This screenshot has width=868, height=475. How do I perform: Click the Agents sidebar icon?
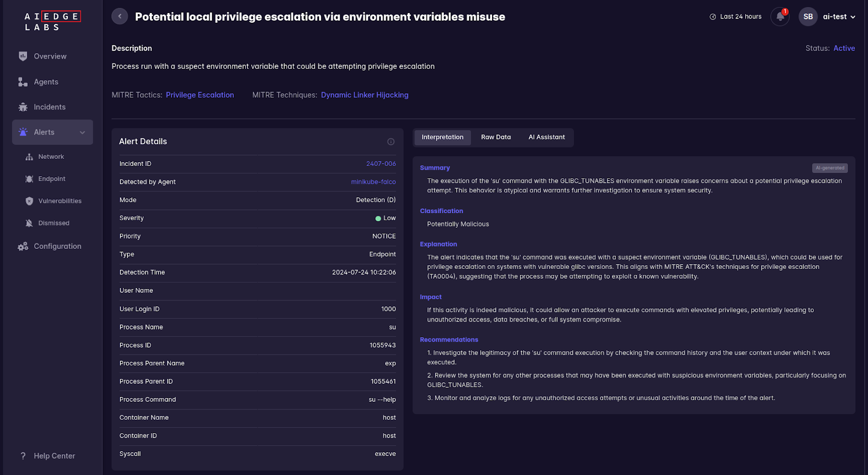23,82
